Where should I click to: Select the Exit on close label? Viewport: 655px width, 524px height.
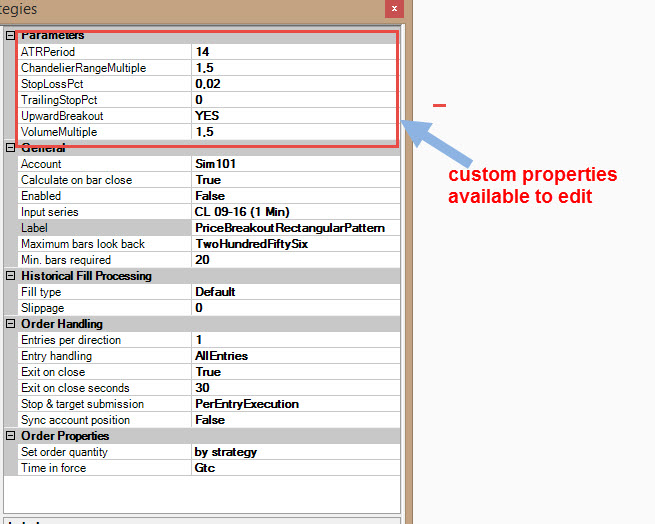53,372
